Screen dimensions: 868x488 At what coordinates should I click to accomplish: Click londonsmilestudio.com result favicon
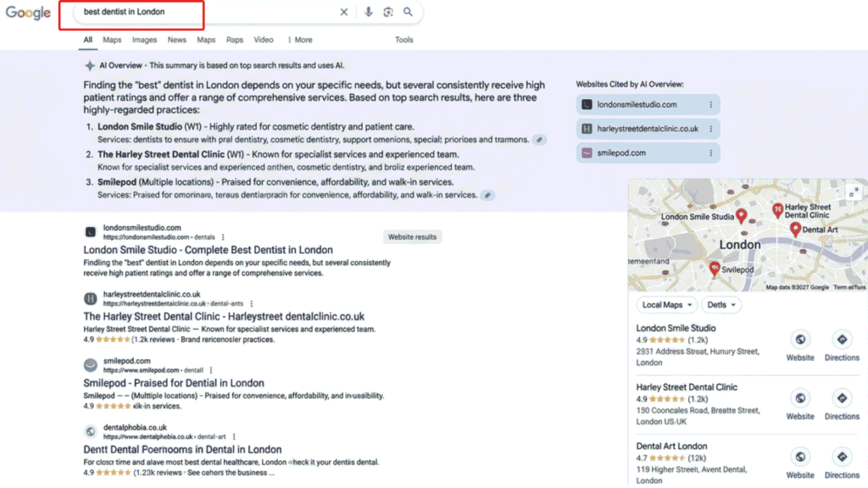(90, 232)
